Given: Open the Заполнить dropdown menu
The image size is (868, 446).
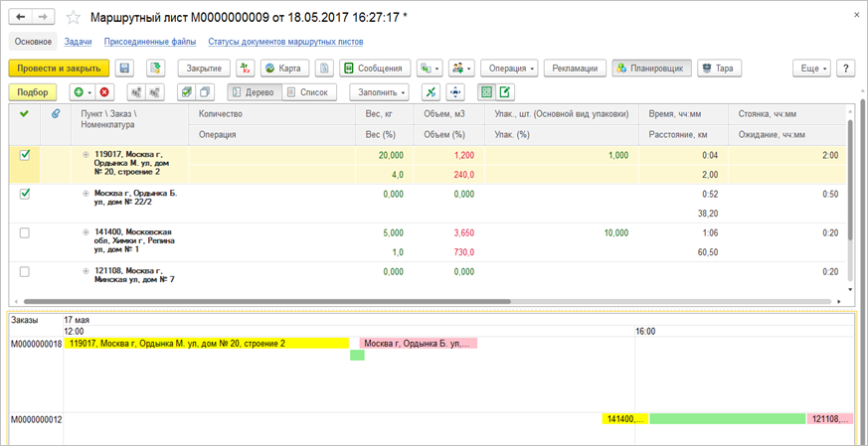Looking at the screenshot, I should [x=378, y=92].
